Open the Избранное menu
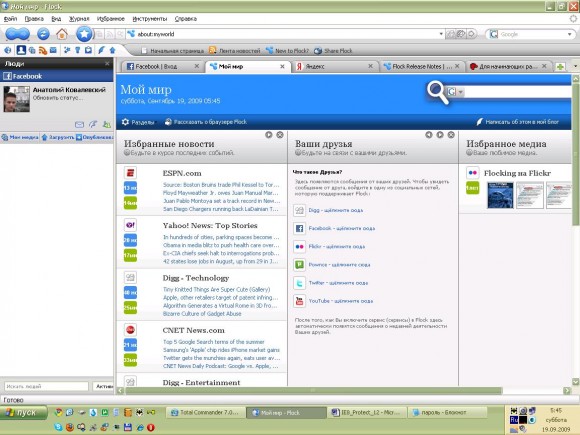 [x=111, y=19]
